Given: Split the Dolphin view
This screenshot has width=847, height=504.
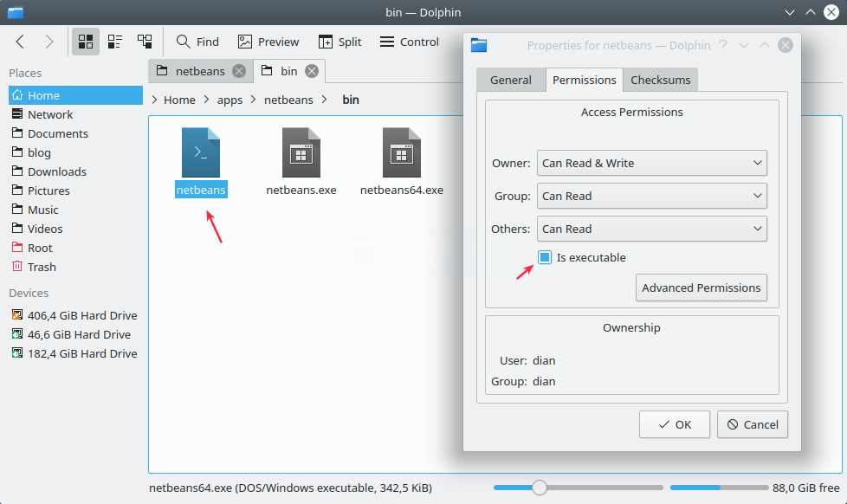Looking at the screenshot, I should tap(339, 41).
